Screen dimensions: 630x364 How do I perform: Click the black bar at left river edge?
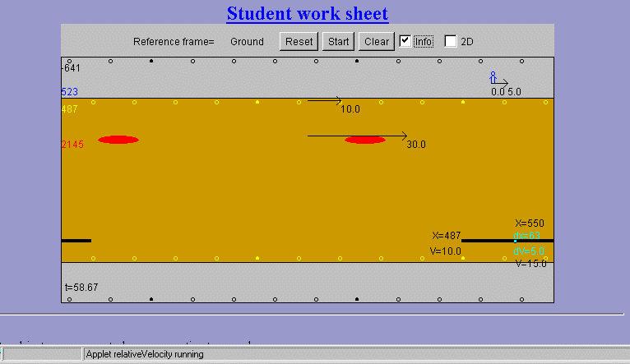coord(76,241)
